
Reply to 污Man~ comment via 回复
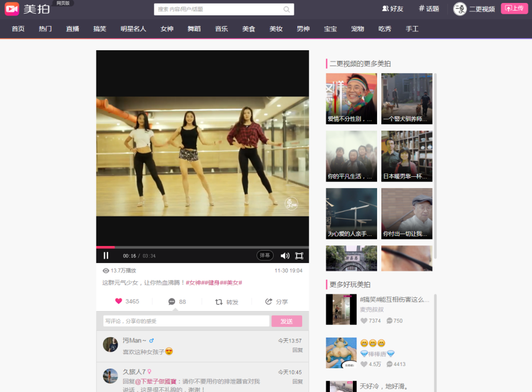tap(297, 350)
